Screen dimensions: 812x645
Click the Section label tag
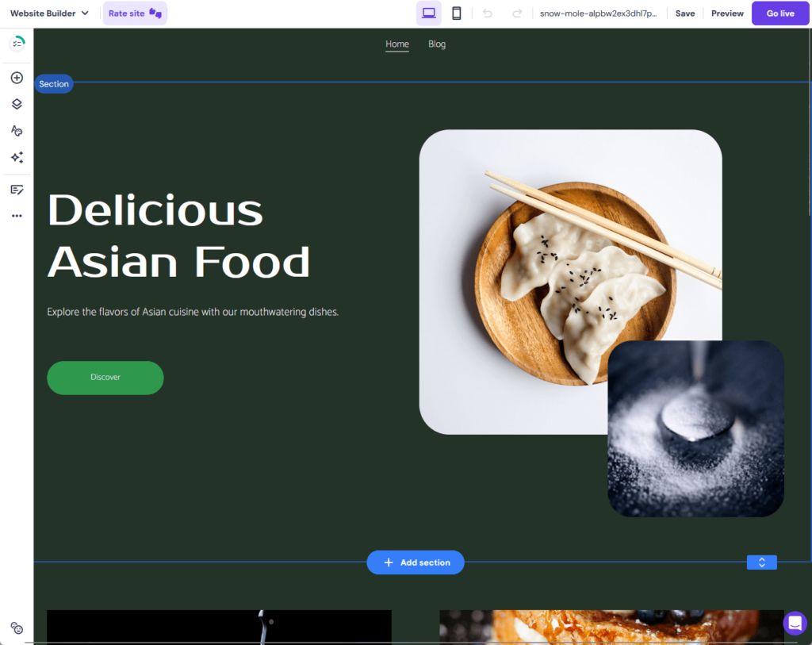(x=54, y=84)
